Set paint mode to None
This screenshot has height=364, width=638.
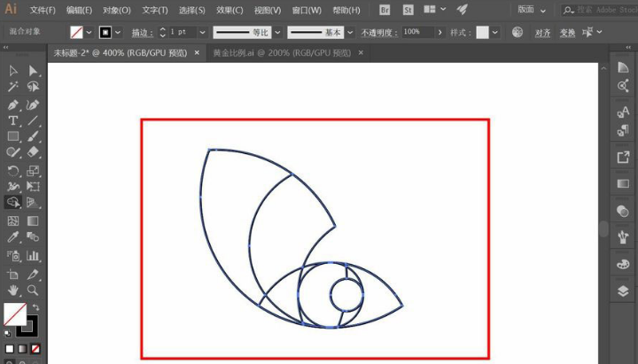tap(35, 349)
